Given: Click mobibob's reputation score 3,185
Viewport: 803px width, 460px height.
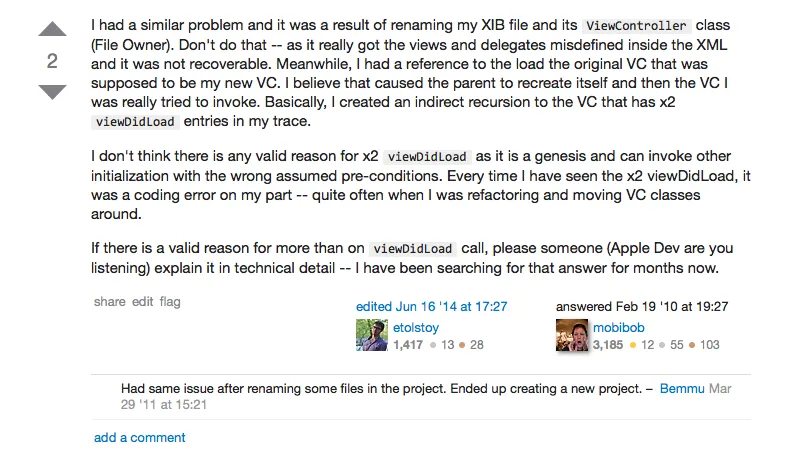Looking at the screenshot, I should click(607, 345).
